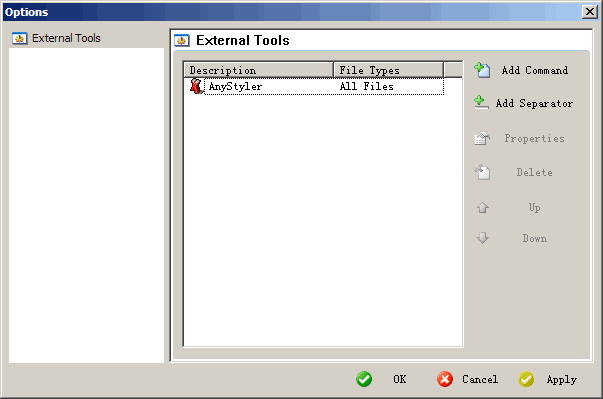Click the AnyStyler red tool icon
This screenshot has height=399, width=603.
pyautogui.click(x=196, y=86)
